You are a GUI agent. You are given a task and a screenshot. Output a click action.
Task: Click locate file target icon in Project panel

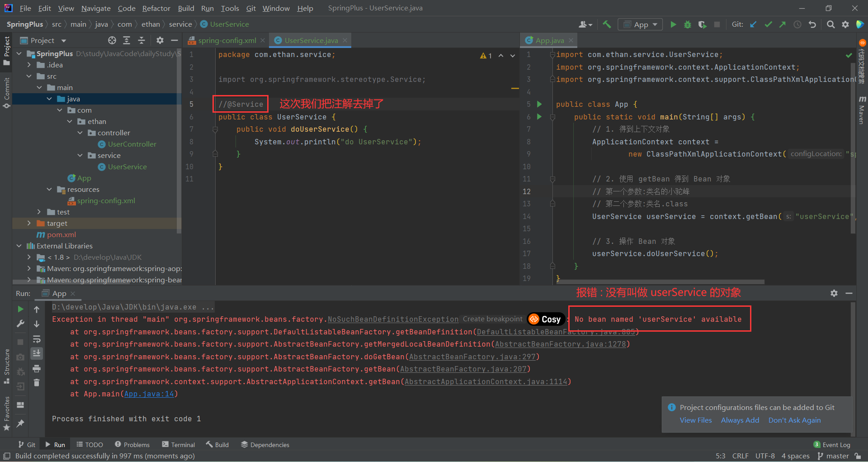(112, 40)
